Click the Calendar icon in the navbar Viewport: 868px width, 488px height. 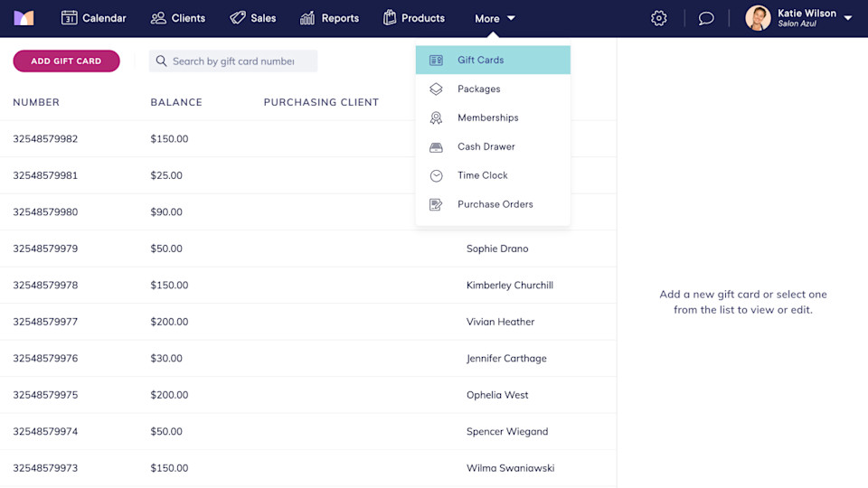70,18
